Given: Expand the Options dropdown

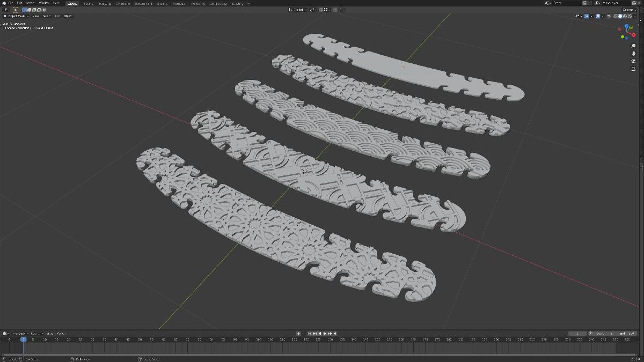Looking at the screenshot, I should point(628,10).
